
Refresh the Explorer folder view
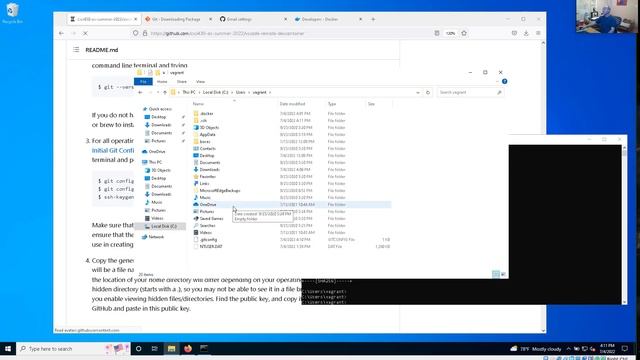(x=428, y=93)
